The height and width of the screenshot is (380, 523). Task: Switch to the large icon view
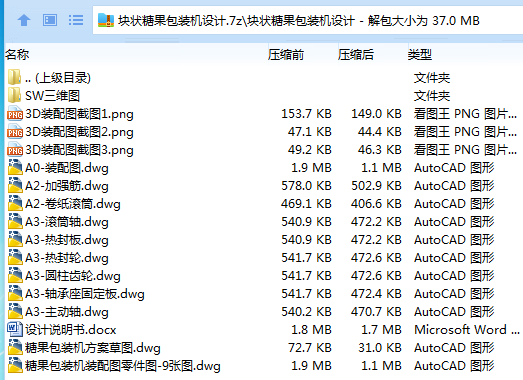(50, 20)
